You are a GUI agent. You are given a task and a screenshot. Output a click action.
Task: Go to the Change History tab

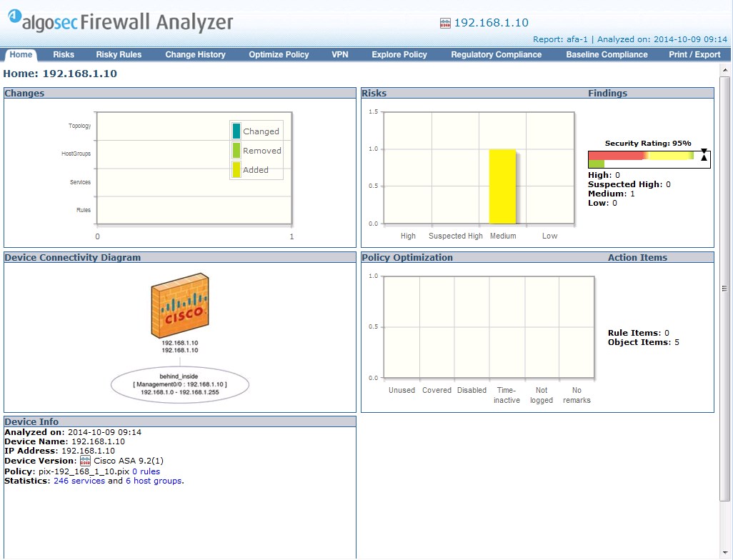(196, 54)
